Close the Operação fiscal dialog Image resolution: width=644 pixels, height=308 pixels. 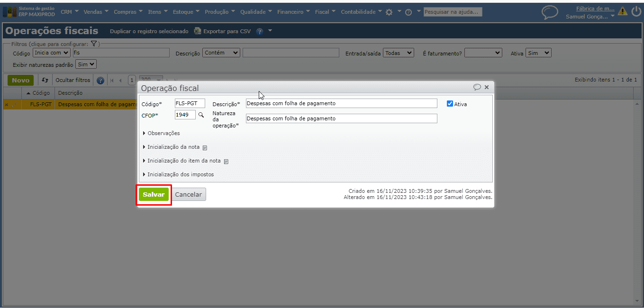coord(487,88)
